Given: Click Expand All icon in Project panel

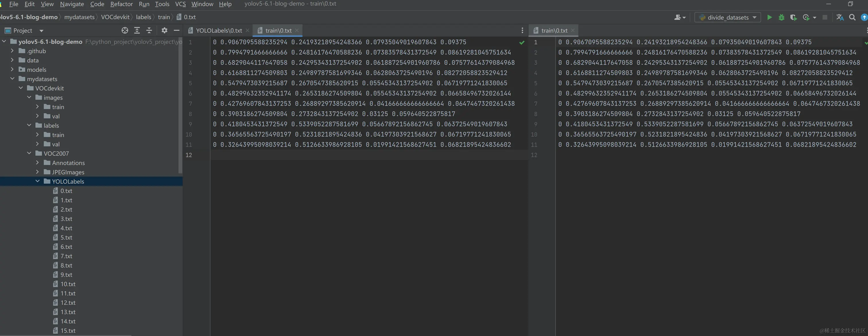Looking at the screenshot, I should point(137,31).
